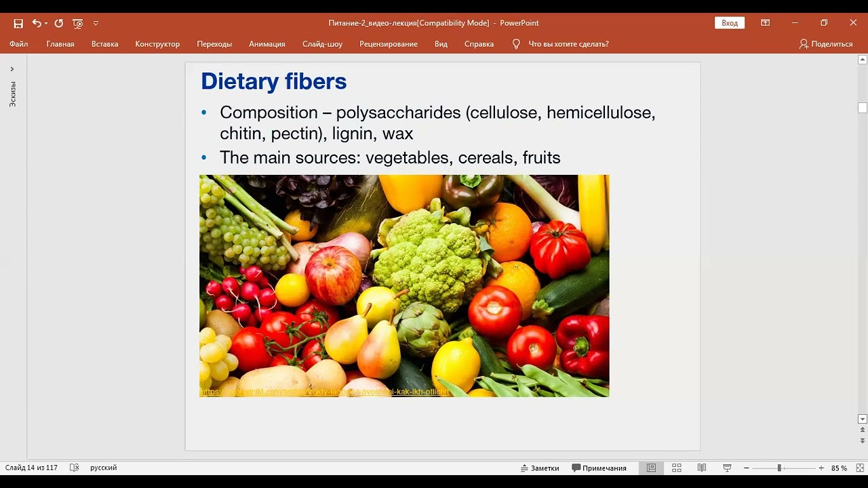868x488 pixels.
Task: Expand the Эскизы thumbnails pane
Action: pyautogui.click(x=12, y=69)
